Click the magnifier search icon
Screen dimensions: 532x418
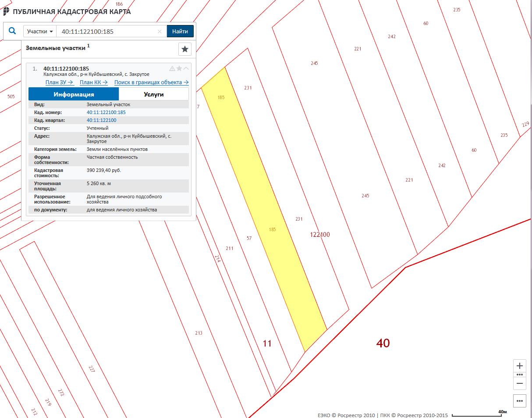(12, 31)
